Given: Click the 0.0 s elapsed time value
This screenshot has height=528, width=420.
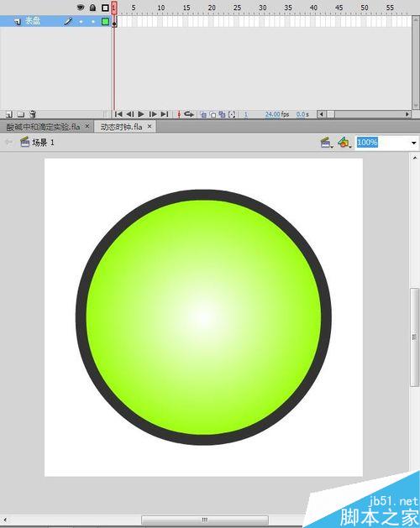Looking at the screenshot, I should [302, 114].
